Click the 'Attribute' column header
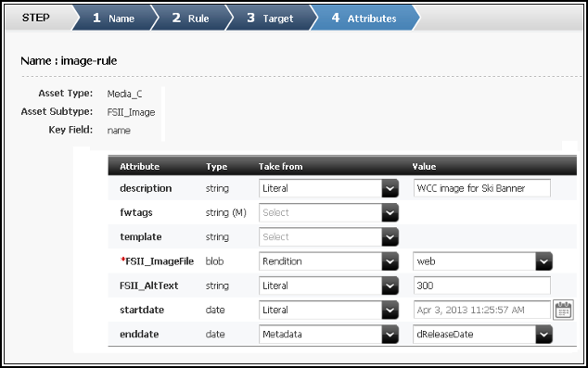588x368 pixels. click(x=139, y=166)
